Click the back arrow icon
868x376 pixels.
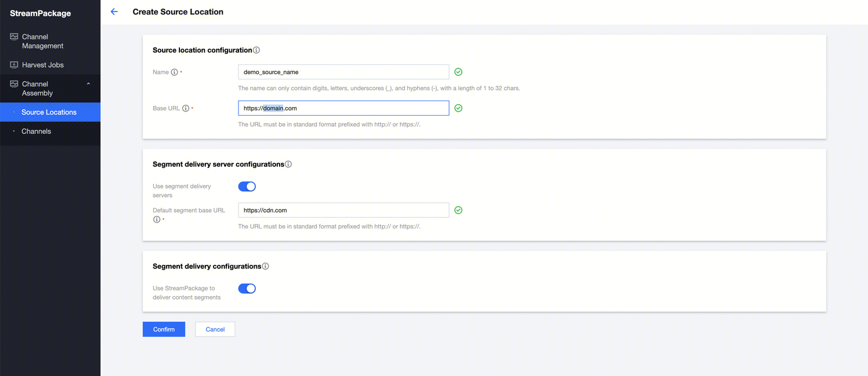click(114, 12)
